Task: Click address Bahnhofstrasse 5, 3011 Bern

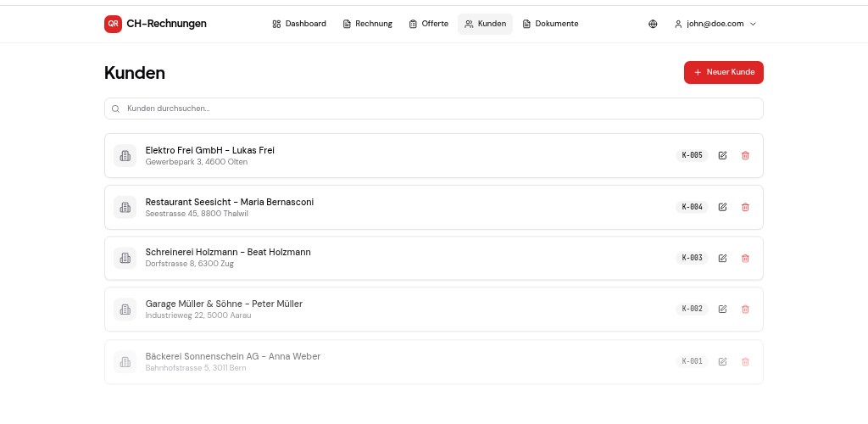Action: point(196,367)
